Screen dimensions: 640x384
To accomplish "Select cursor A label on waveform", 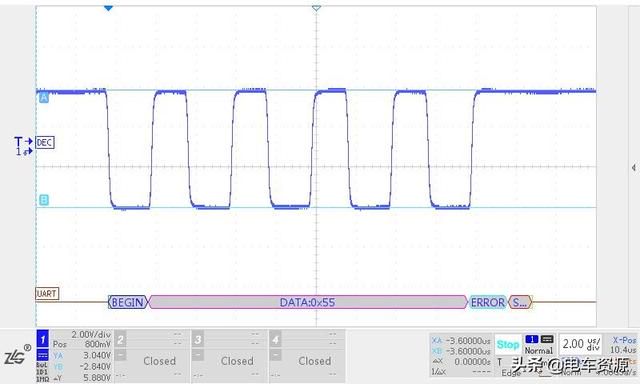I will click(44, 98).
